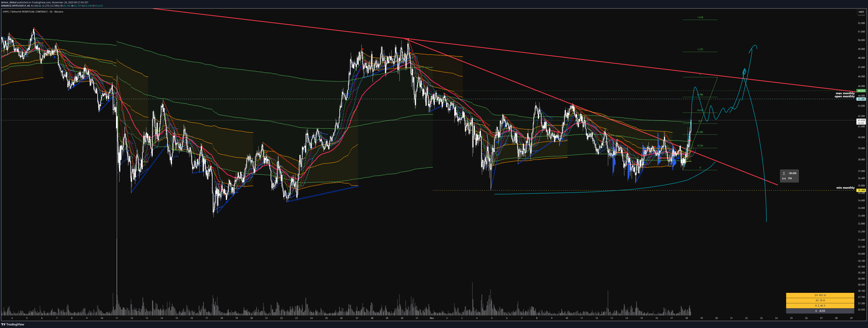Click the yellow DV 493 M table cell
The width and height of the screenshot is (868, 328).
(x=820, y=295)
